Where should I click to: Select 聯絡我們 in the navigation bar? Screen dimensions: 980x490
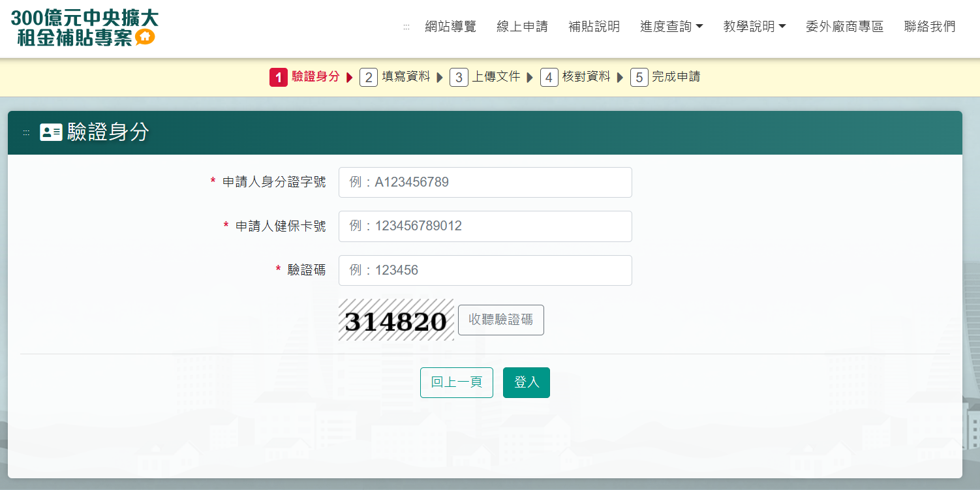(x=930, y=27)
